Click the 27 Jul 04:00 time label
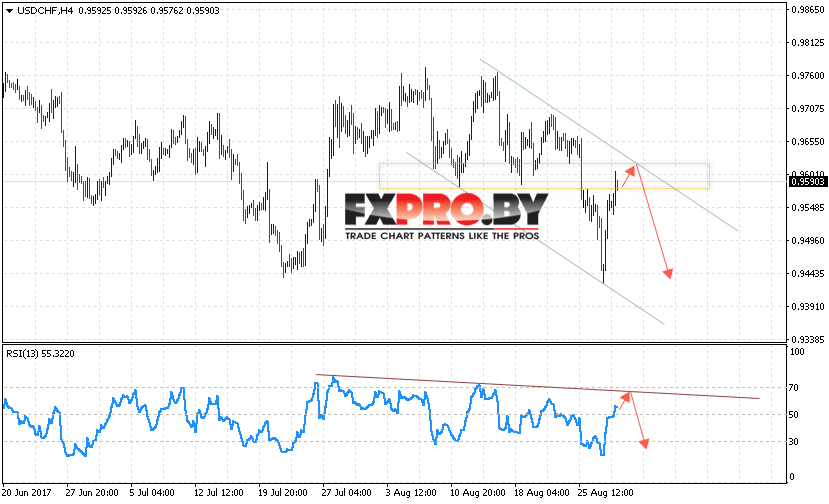The image size is (829, 504). coord(346,492)
